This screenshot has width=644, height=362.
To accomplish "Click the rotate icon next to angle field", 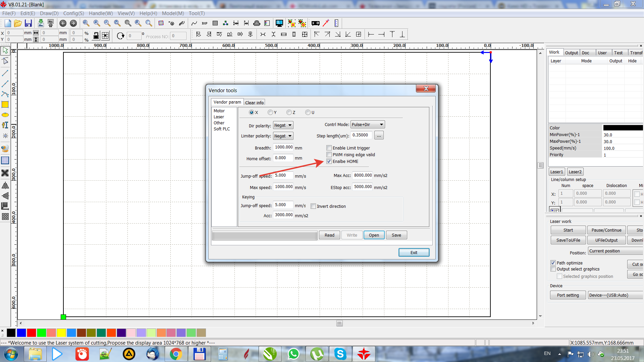I will [120, 36].
